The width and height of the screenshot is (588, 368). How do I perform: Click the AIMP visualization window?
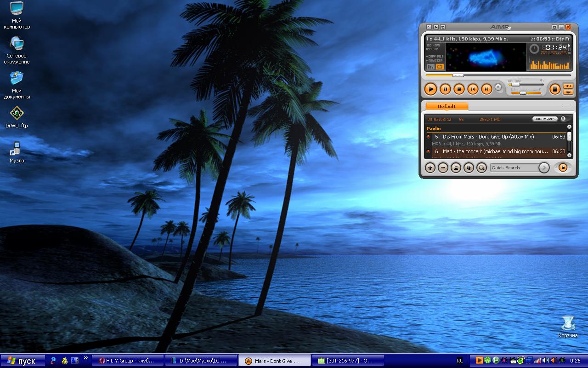point(486,57)
